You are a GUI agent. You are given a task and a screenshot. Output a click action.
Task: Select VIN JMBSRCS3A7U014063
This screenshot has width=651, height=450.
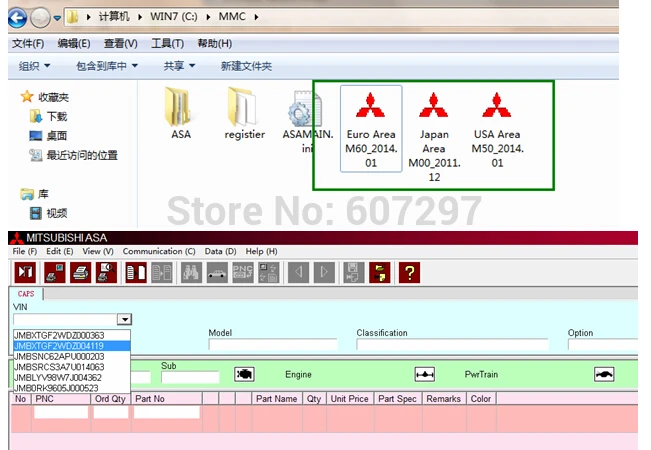(x=72, y=367)
